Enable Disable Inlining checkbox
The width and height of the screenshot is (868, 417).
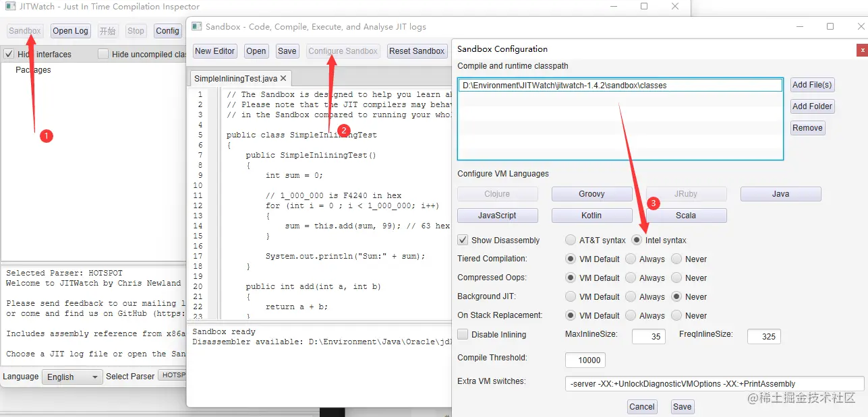click(x=463, y=334)
